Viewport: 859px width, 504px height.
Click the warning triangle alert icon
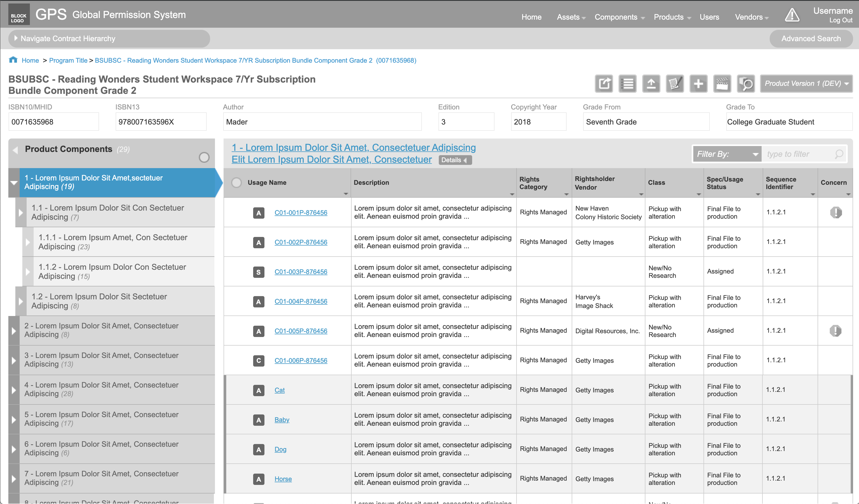[x=792, y=15]
